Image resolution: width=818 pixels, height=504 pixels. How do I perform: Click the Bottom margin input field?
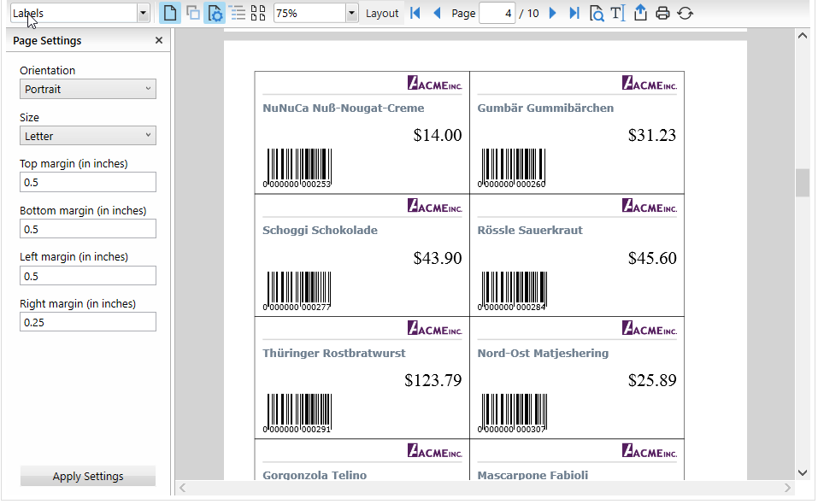[88, 229]
